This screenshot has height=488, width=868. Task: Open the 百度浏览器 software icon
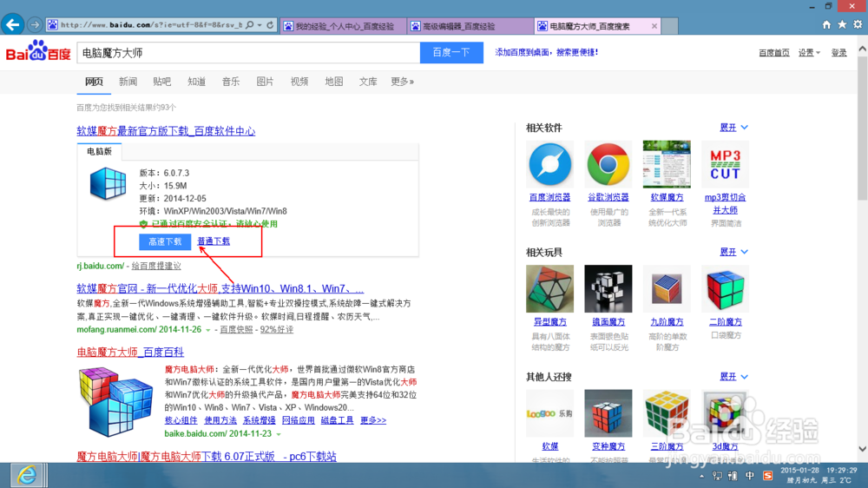[x=549, y=164]
